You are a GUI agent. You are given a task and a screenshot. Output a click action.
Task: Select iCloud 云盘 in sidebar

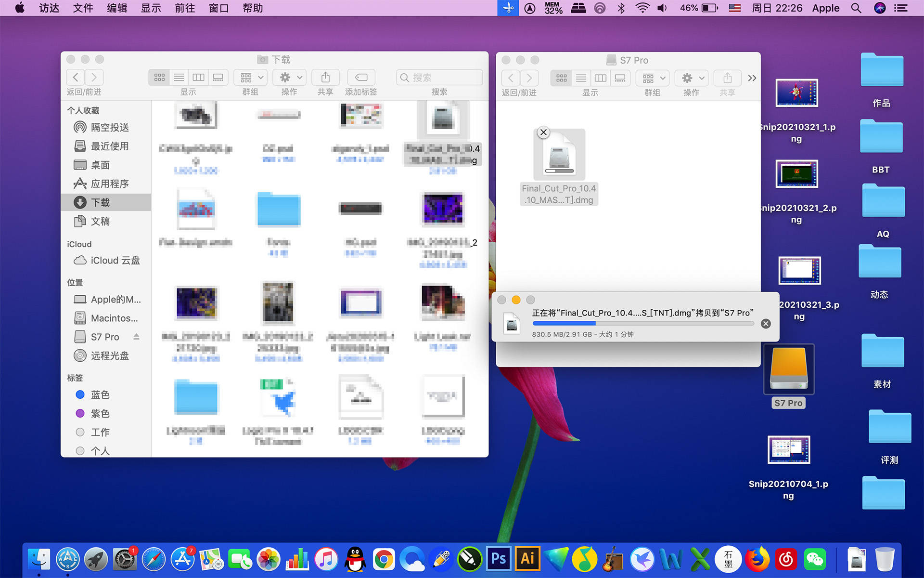pyautogui.click(x=115, y=261)
